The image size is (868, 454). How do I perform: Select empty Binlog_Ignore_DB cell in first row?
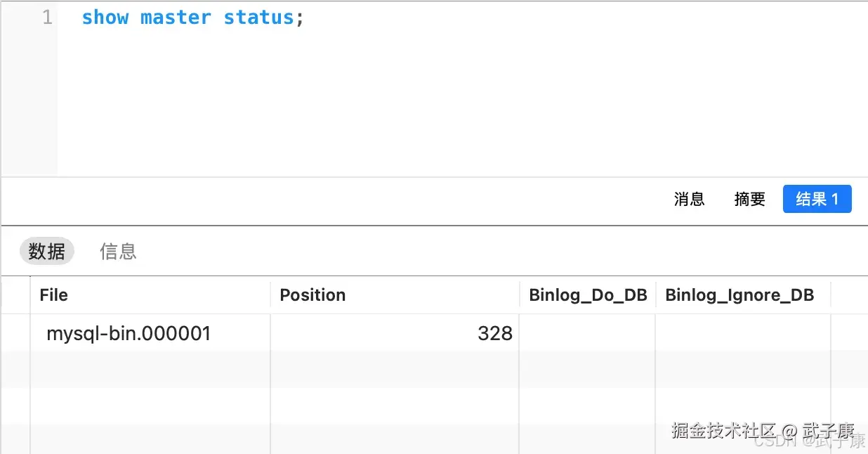click(x=742, y=333)
